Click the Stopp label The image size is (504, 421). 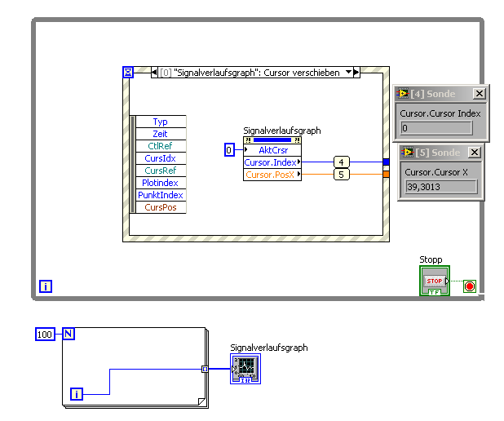431,259
